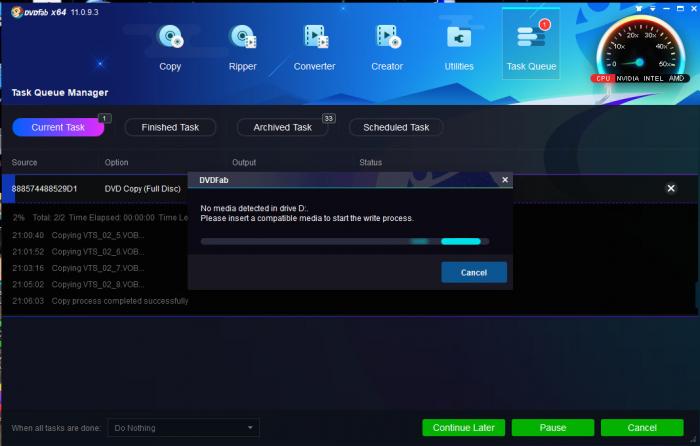Minimize the DVDFab window
This screenshot has height=446, width=700.
[667, 8]
